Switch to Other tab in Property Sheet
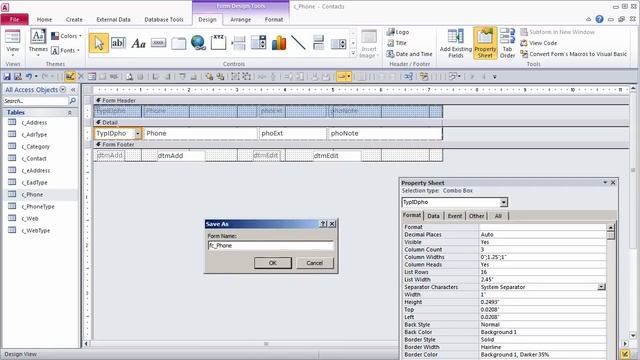Viewport: 640px width, 360px height. [476, 216]
